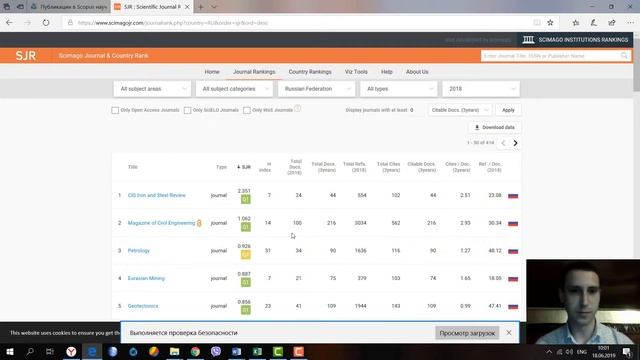Open Google Chrome from the taskbar
The width and height of the screenshot is (640, 360).
(x=195, y=351)
